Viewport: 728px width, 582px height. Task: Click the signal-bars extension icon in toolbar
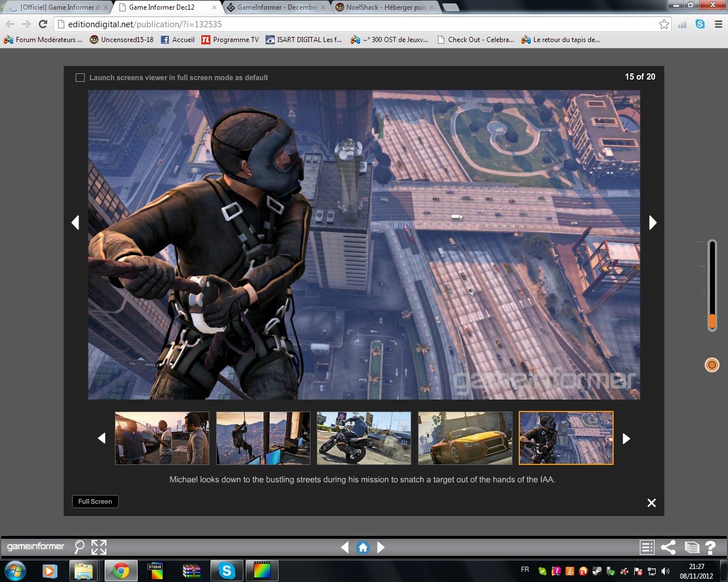tap(682, 24)
